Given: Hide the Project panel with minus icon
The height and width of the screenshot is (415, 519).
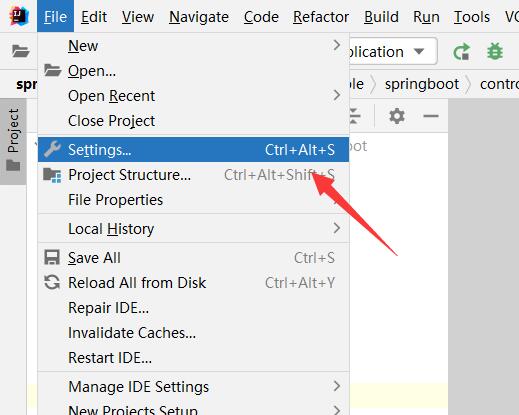Looking at the screenshot, I should point(431,116).
